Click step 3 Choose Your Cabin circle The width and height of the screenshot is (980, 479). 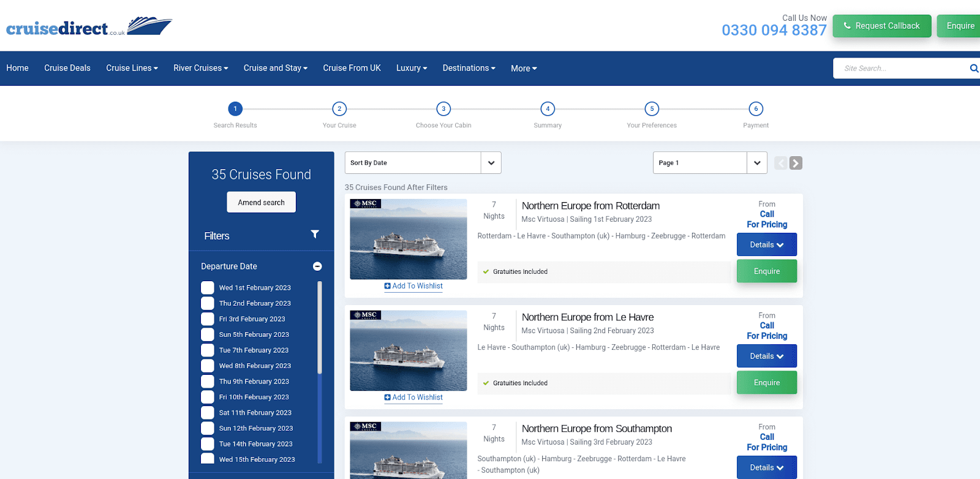pos(443,109)
